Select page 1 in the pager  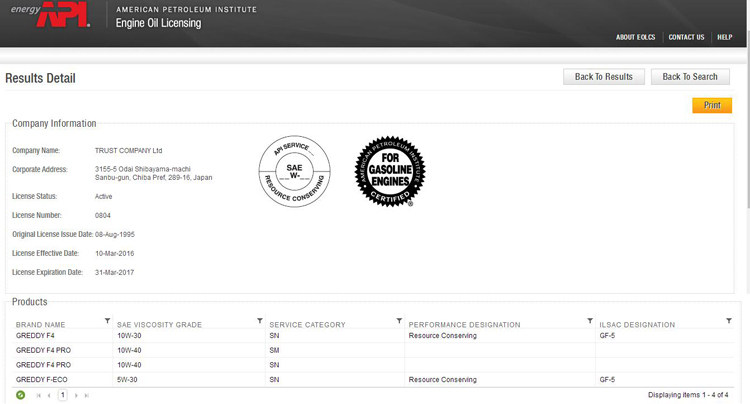pyautogui.click(x=63, y=395)
